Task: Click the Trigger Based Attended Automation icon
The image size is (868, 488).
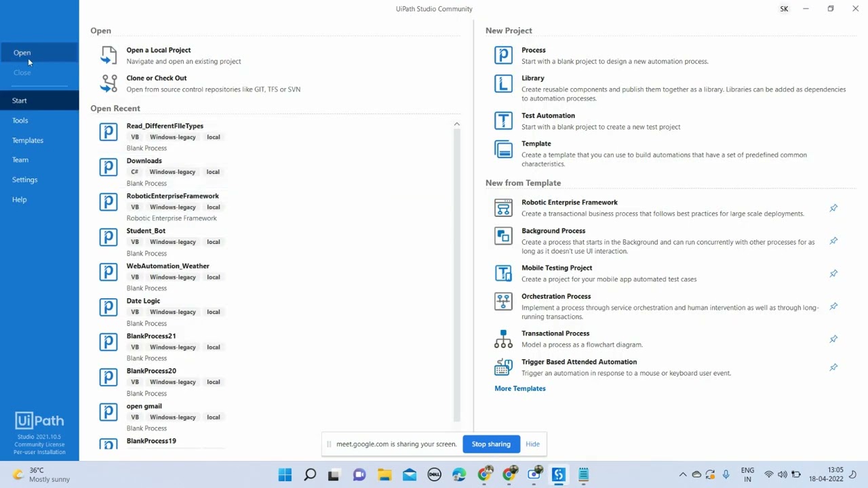Action: tap(503, 367)
